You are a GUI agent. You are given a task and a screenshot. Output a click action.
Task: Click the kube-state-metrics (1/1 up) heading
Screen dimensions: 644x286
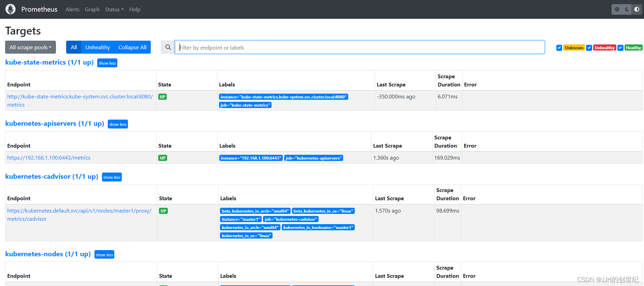49,62
